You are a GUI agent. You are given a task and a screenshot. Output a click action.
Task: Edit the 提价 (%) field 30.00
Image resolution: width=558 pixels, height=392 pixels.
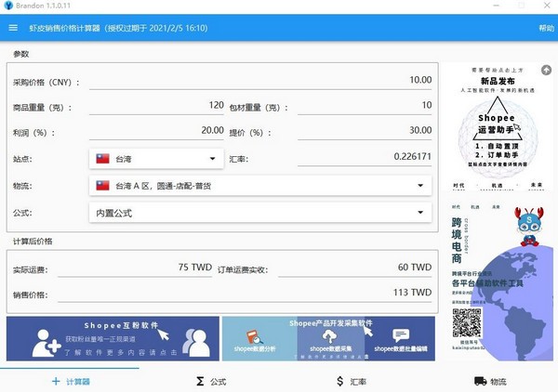[x=365, y=131]
